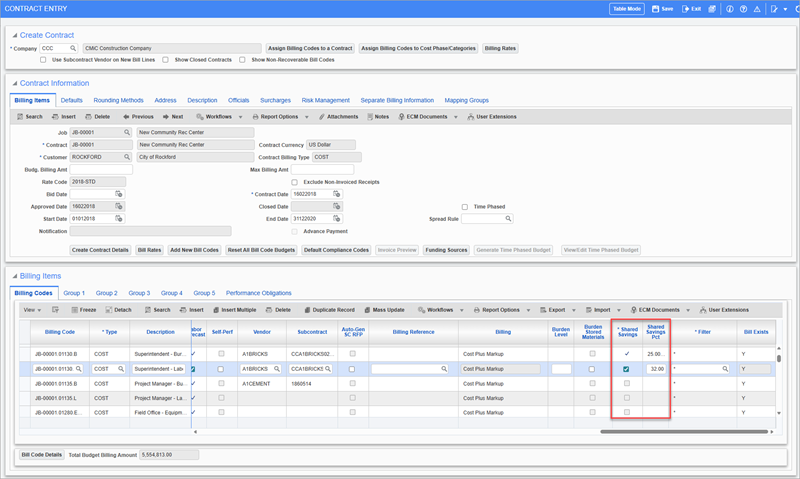Open the Start Date calendar icon

119,218
